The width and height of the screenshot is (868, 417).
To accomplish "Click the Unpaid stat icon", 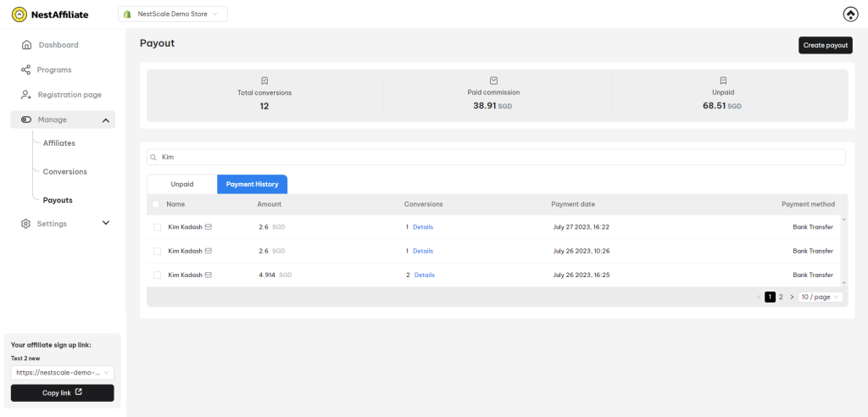I will (x=723, y=81).
